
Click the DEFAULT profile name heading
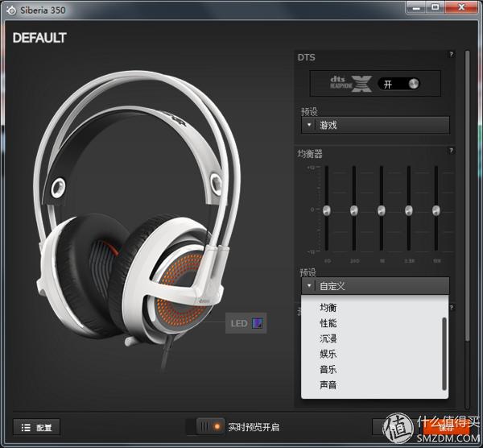click(39, 38)
